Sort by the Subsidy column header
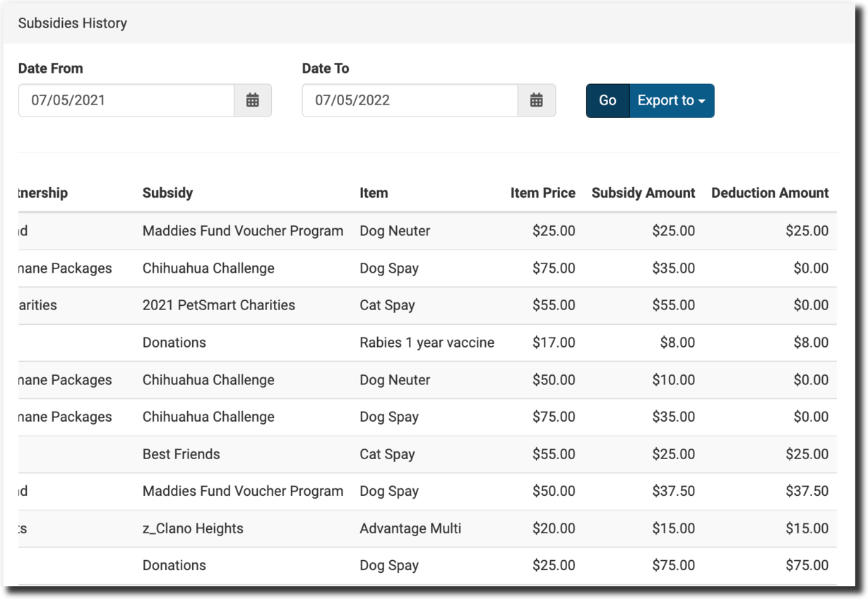 point(167,193)
